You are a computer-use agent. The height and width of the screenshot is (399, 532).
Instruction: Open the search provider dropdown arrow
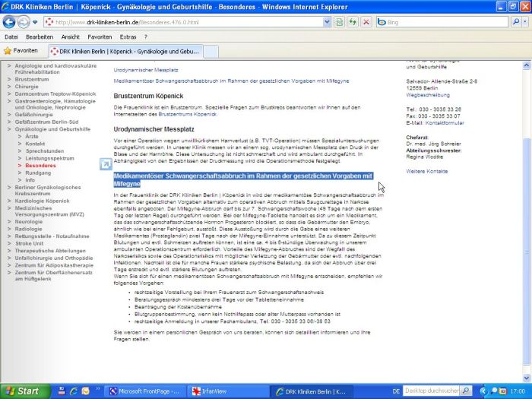pyautogui.click(x=525, y=22)
